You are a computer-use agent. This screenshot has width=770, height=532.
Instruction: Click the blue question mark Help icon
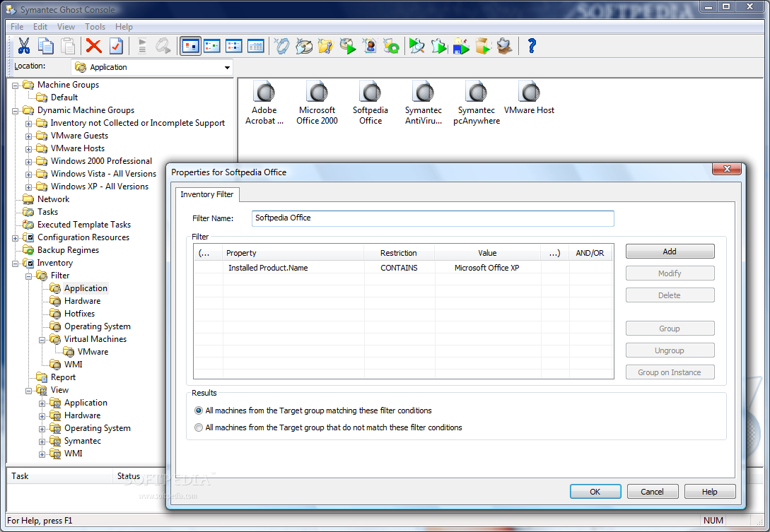(531, 46)
